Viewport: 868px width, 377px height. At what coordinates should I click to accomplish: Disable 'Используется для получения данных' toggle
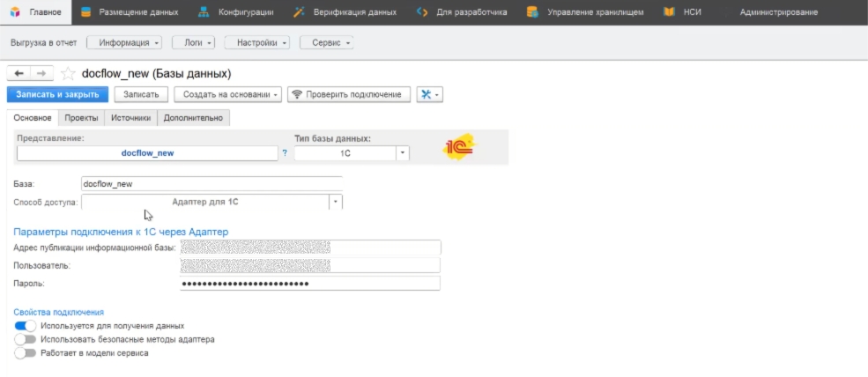pos(26,326)
